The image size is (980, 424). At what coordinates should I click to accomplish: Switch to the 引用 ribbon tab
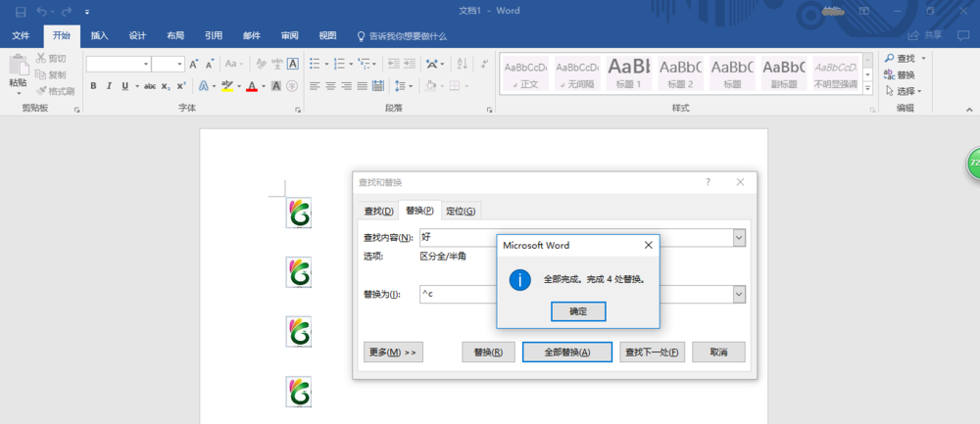(214, 35)
